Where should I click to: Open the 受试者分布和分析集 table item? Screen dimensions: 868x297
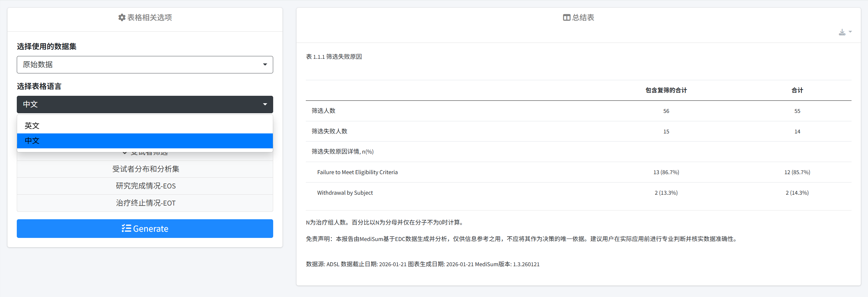(145, 169)
